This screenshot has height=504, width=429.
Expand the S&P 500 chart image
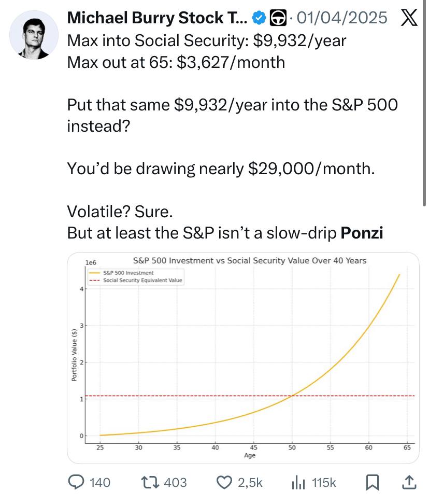click(x=244, y=358)
